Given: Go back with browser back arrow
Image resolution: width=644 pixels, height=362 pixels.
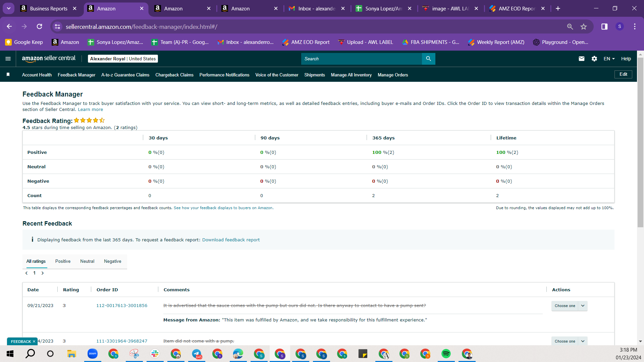Looking at the screenshot, I should click(x=9, y=26).
